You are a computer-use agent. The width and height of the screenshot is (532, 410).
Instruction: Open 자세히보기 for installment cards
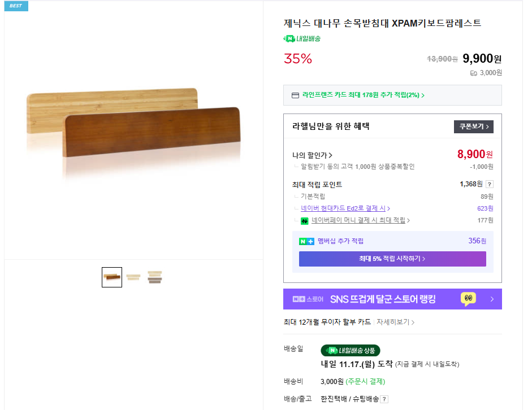[396, 322]
